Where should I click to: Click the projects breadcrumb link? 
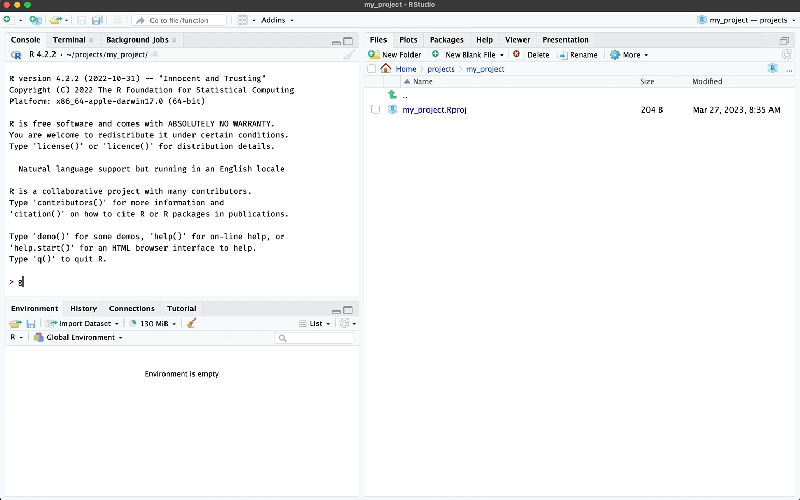pos(441,69)
